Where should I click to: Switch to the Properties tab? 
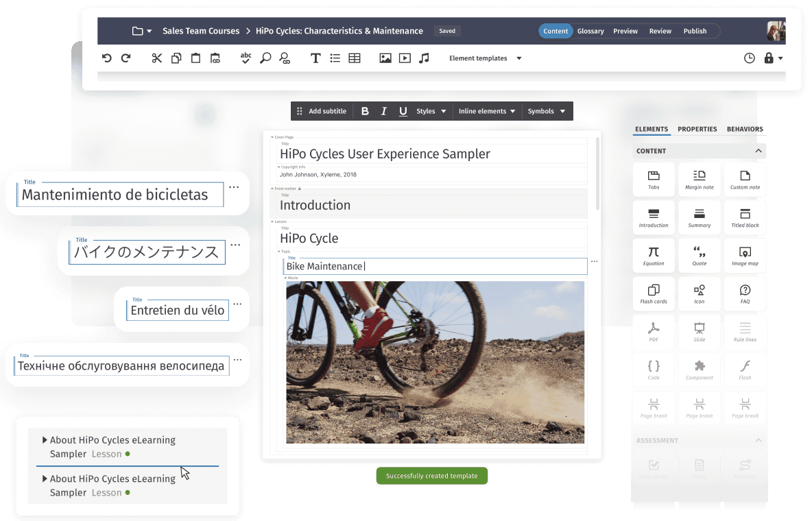point(697,129)
